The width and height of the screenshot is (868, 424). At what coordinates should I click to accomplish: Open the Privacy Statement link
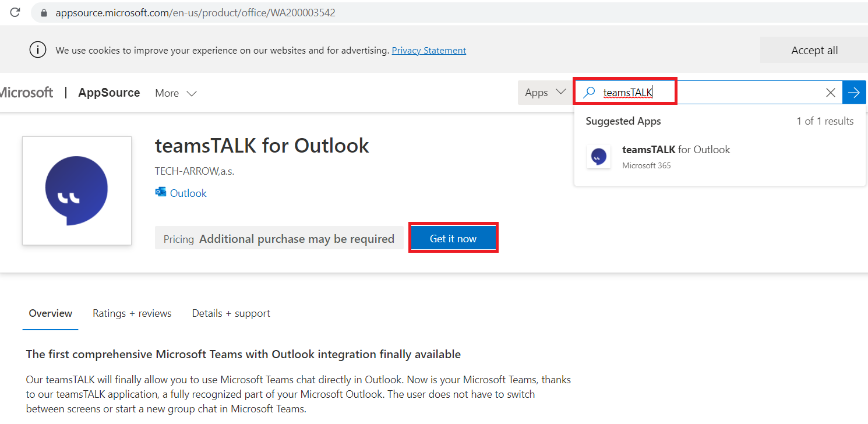(429, 50)
